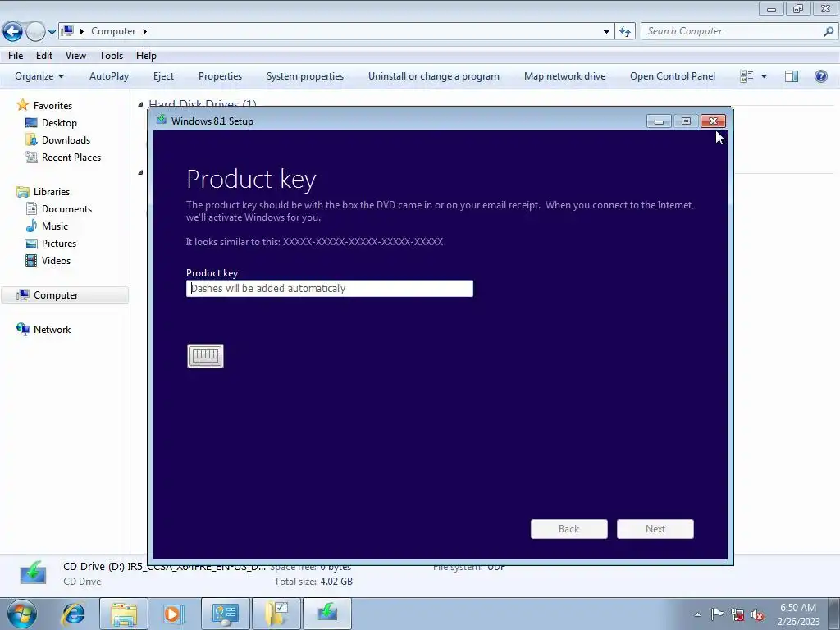
Task: Open the Edit menu in Explorer
Action: point(44,56)
